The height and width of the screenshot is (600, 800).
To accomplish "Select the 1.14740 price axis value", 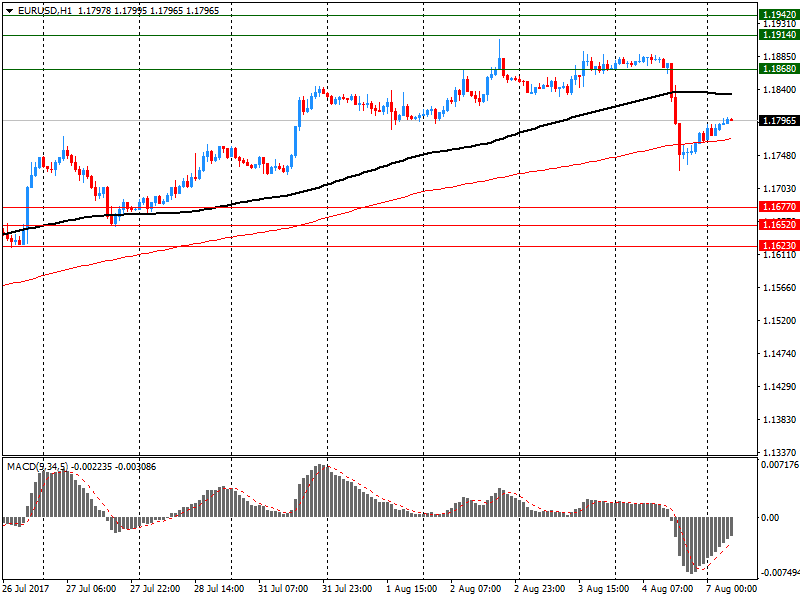I will [779, 354].
